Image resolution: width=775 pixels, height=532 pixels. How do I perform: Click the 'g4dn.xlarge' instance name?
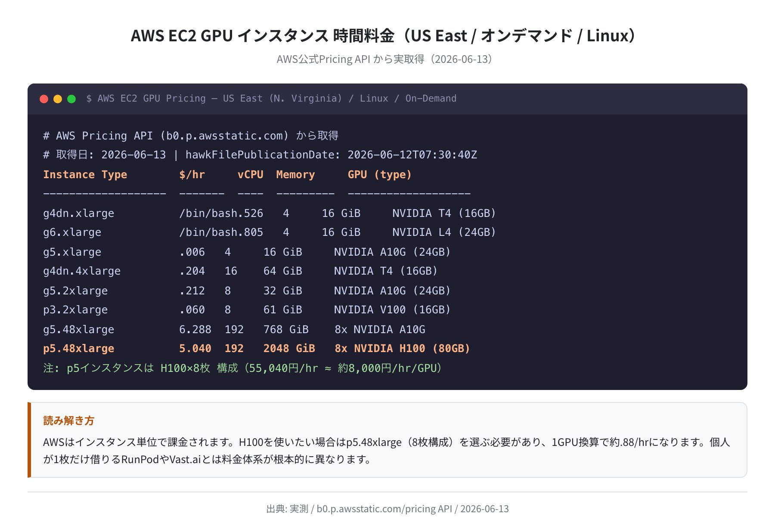point(79,213)
